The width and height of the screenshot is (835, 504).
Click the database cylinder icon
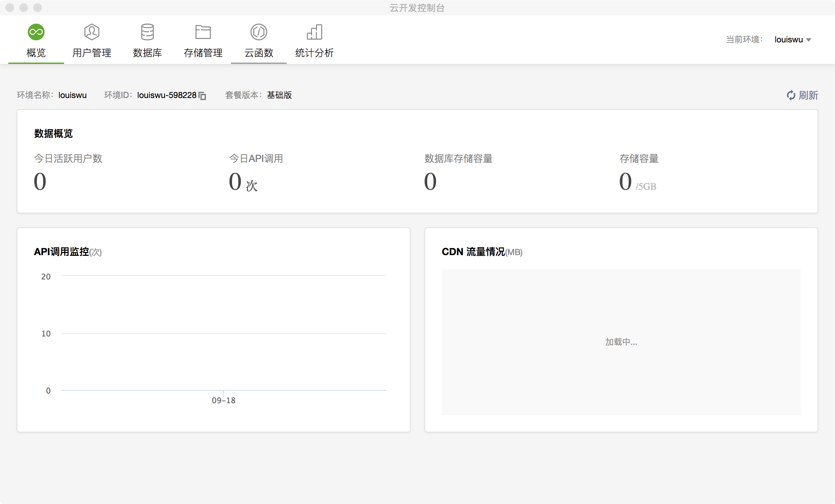coord(148,32)
